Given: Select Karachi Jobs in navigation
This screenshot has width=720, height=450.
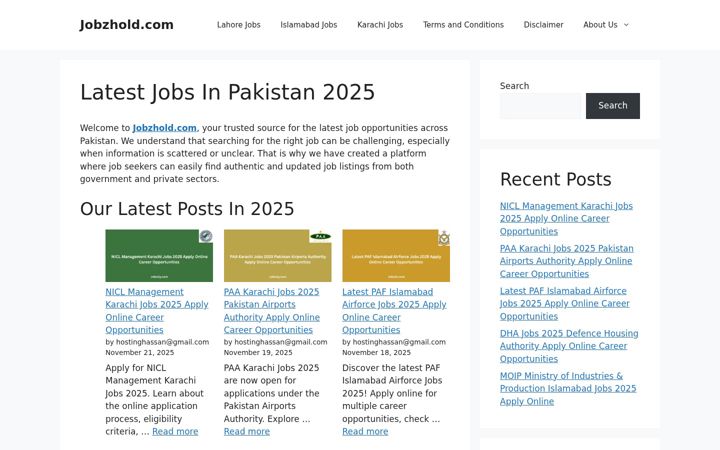Looking at the screenshot, I should [x=380, y=25].
